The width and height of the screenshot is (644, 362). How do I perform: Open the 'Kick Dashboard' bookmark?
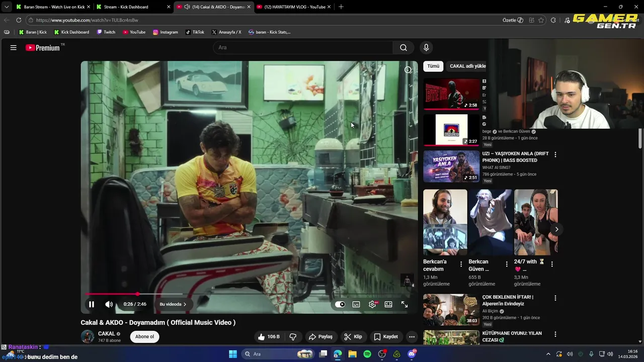[x=71, y=32]
